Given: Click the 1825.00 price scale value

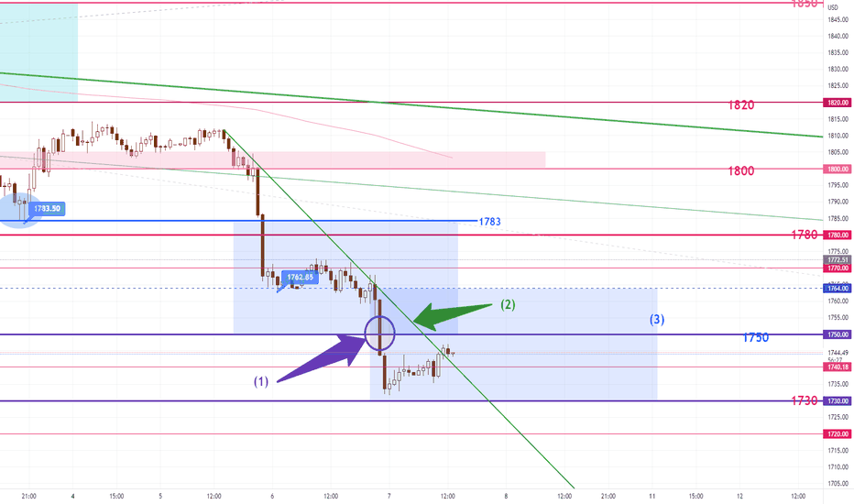Looking at the screenshot, I should point(838,85).
